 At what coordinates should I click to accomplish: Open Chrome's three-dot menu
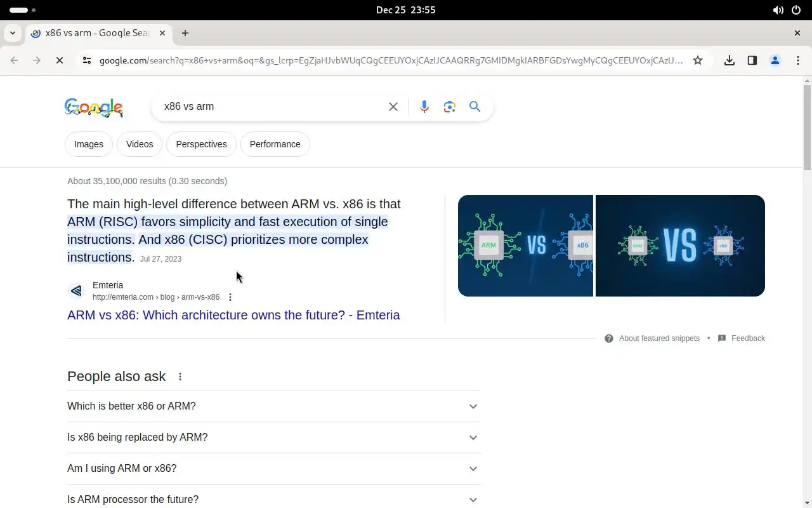797,60
